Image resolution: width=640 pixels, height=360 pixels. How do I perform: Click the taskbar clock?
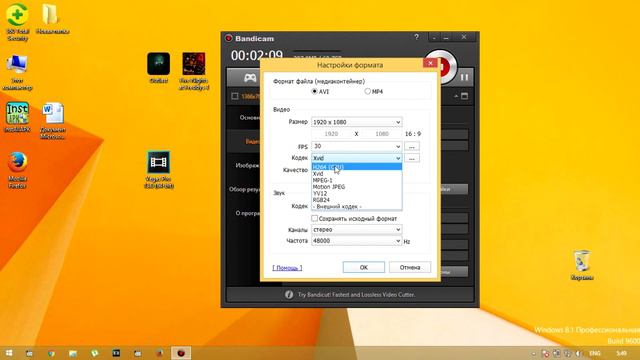tap(621, 353)
